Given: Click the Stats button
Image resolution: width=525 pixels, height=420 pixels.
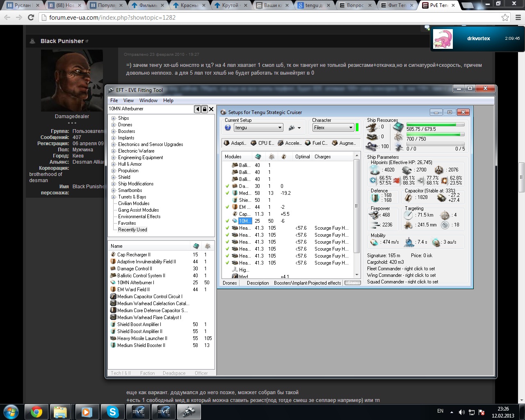Looking at the screenshot, I should click(x=353, y=283).
